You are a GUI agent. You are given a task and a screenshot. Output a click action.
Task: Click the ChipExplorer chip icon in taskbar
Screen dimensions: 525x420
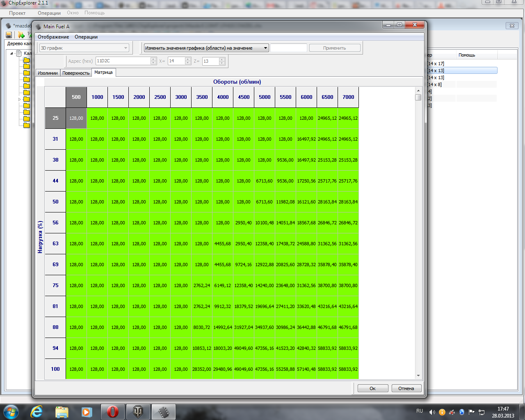tap(164, 411)
